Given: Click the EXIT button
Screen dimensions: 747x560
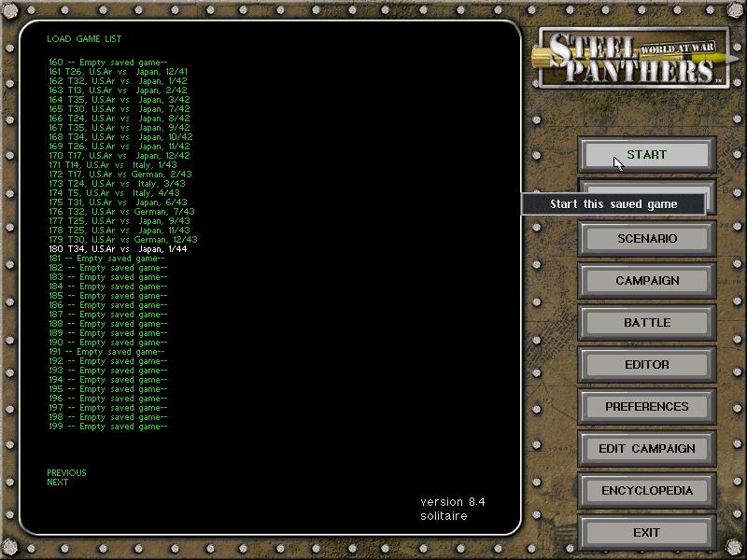Looking at the screenshot, I should [x=646, y=532].
